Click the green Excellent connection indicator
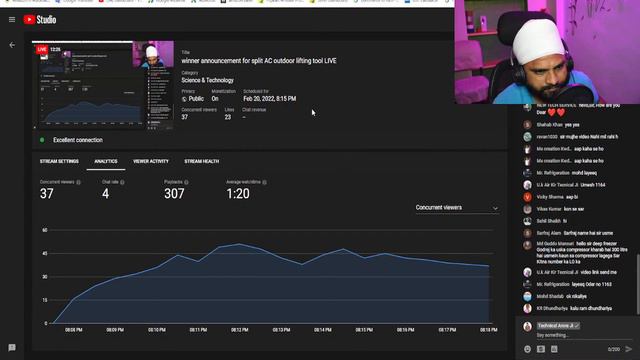This screenshot has height=360, width=640. click(x=42, y=140)
